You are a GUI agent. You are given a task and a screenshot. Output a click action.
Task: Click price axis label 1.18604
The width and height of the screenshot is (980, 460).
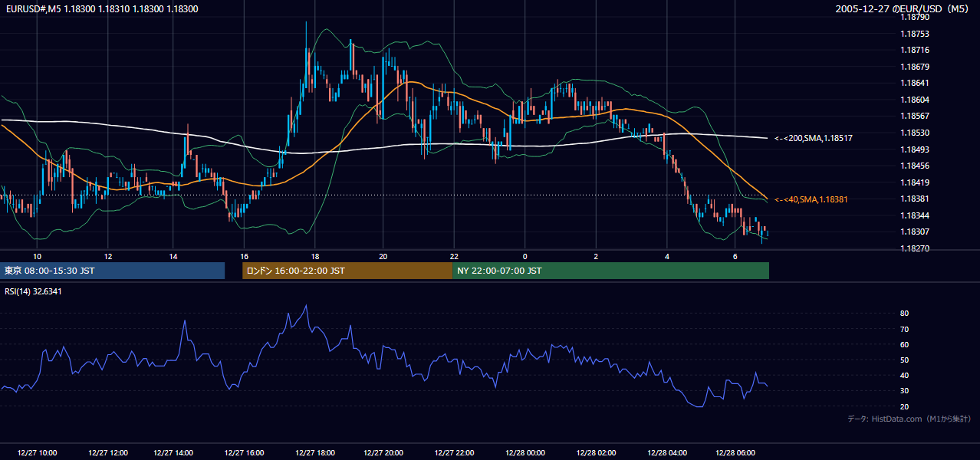tap(915, 100)
